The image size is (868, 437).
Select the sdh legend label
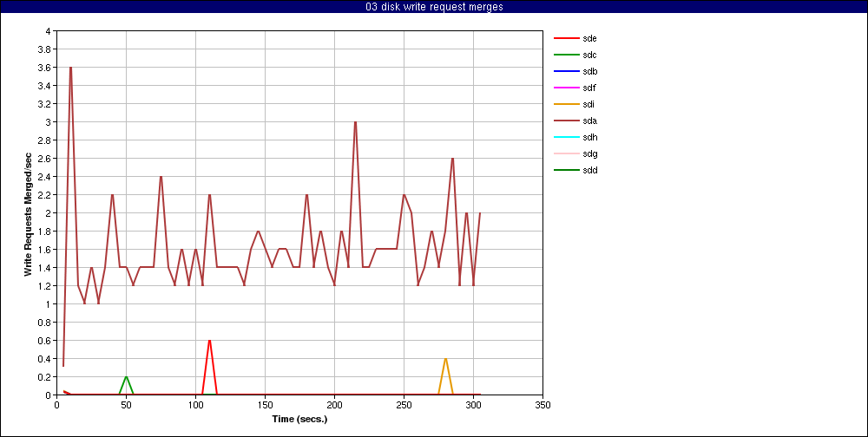(589, 137)
